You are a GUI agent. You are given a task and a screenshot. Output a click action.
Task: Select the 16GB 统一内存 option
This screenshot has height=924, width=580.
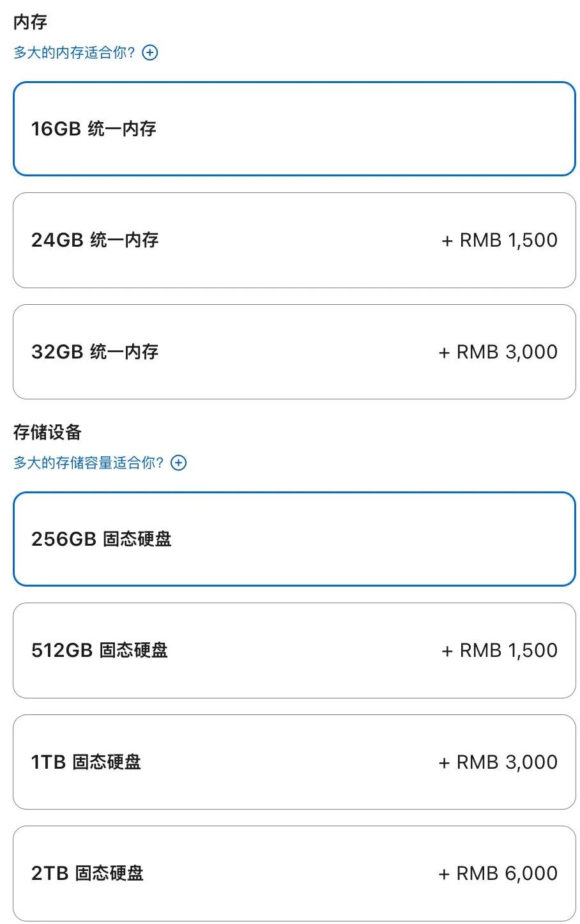tap(294, 128)
